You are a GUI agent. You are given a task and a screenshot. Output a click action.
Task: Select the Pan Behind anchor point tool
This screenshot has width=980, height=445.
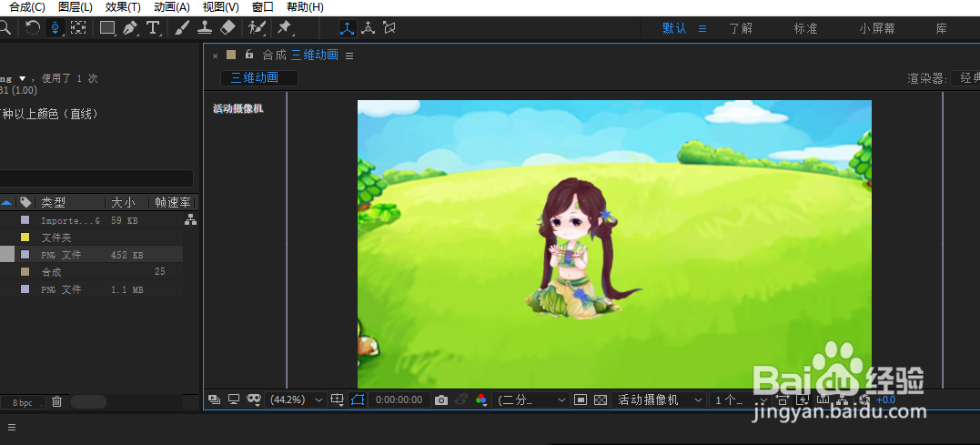tap(77, 28)
